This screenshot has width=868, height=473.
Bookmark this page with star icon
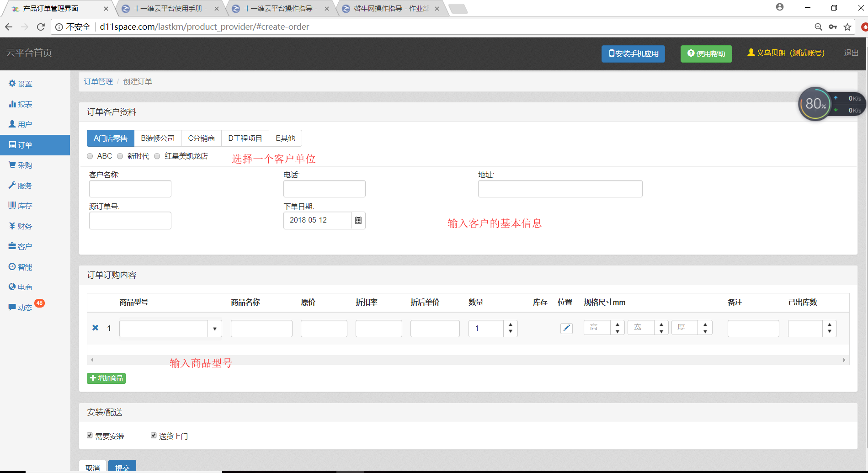pos(847,27)
